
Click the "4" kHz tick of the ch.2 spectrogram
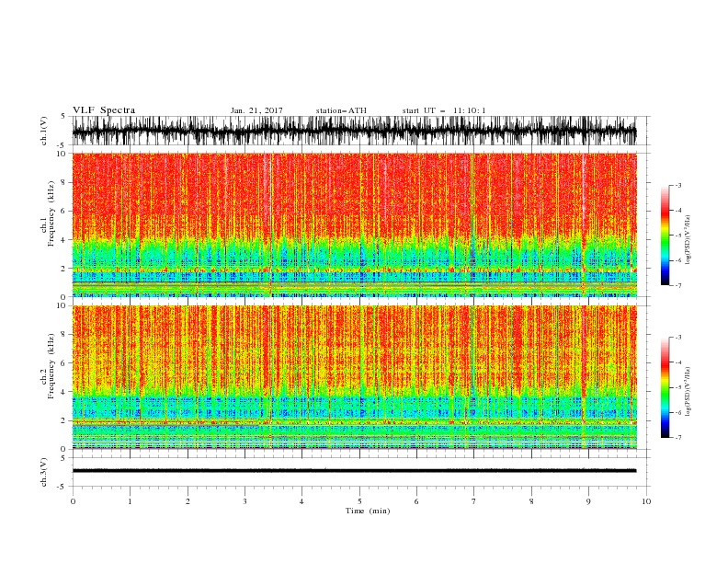click(64, 392)
